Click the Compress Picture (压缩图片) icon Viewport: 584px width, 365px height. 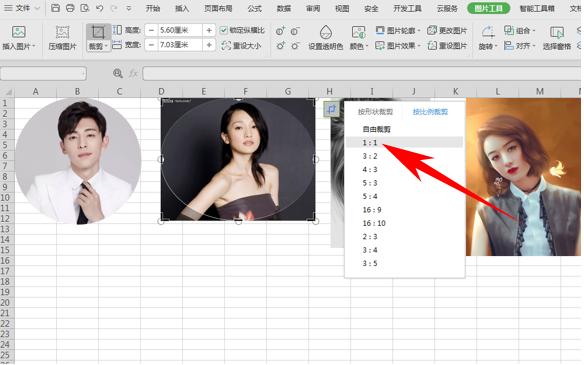[62, 32]
